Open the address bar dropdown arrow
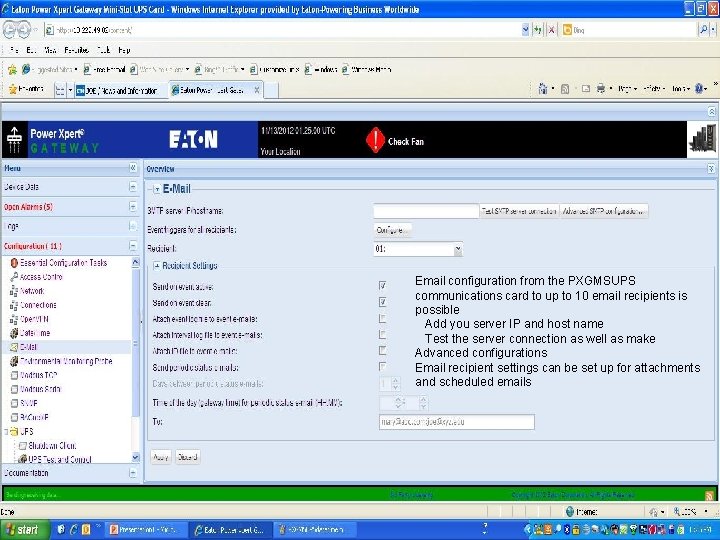The width and height of the screenshot is (720, 540). point(525,30)
